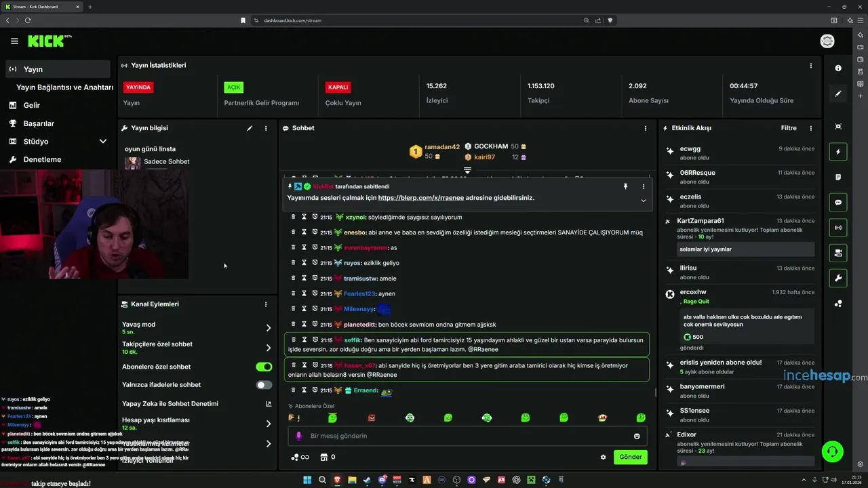Screen dimensions: 868x488
Task: Click the shop icon with 0 count
Action: click(328, 457)
